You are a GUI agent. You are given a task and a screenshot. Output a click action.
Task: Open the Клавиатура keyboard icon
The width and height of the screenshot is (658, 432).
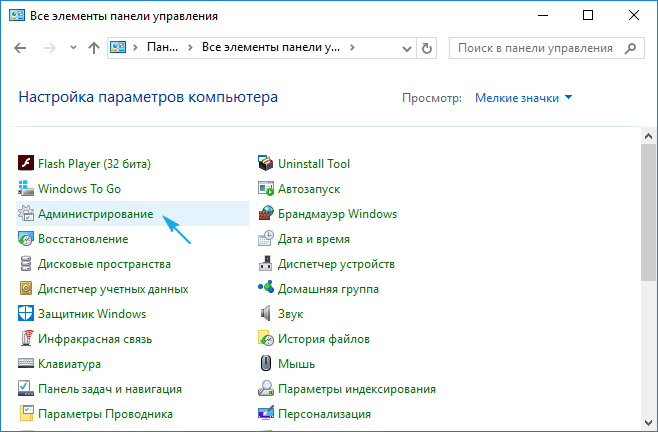pos(26,364)
